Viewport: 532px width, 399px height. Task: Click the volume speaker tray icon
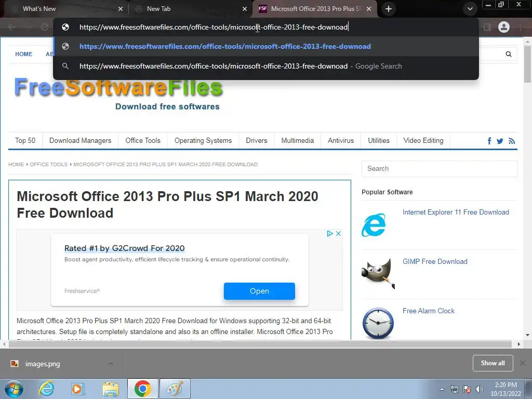pos(480,389)
